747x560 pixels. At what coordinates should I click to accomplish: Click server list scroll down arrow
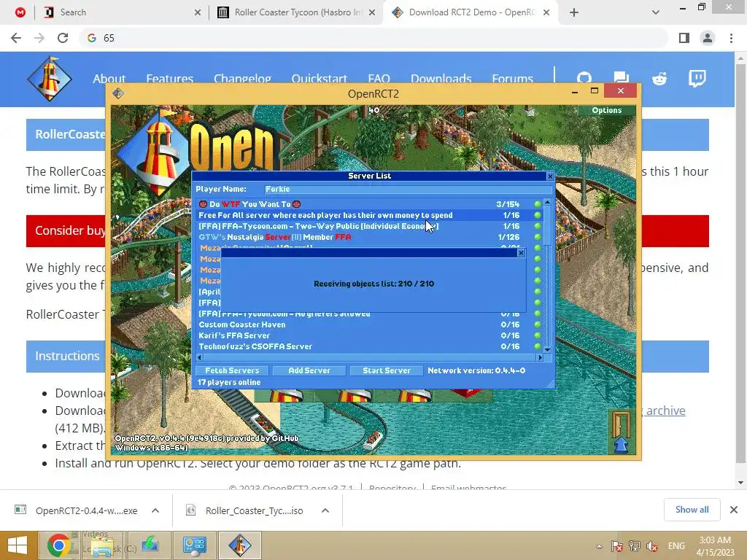point(547,350)
